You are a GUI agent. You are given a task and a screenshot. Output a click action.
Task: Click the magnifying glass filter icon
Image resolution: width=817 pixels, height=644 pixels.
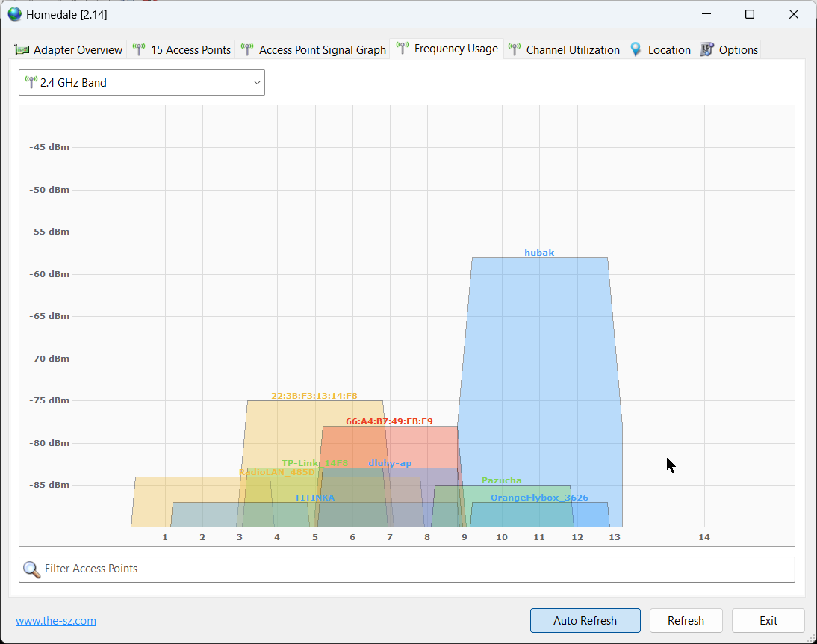(31, 569)
